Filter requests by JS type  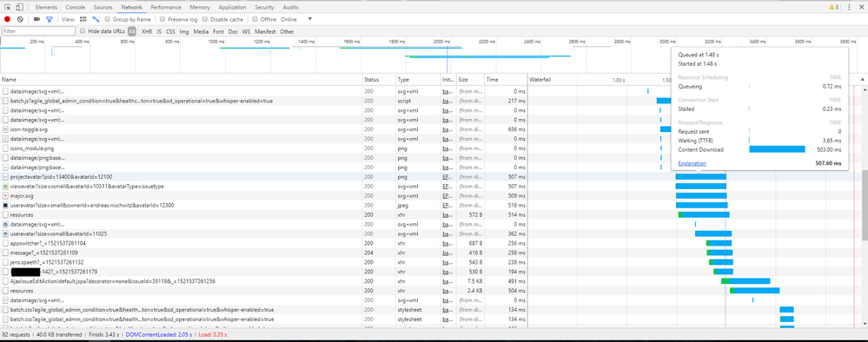(x=159, y=31)
